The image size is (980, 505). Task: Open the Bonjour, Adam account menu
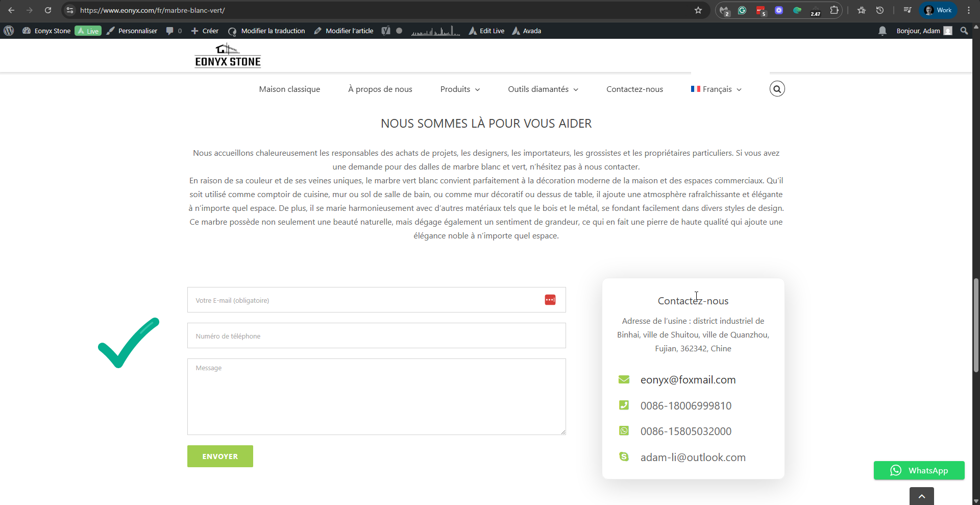[x=924, y=31]
